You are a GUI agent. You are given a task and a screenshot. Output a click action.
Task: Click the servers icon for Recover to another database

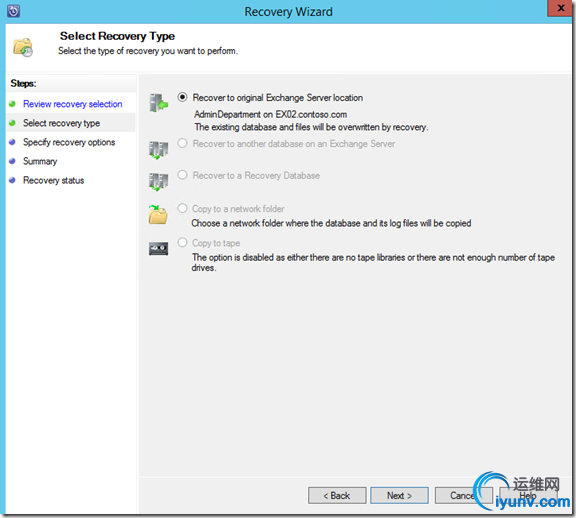[x=159, y=150]
